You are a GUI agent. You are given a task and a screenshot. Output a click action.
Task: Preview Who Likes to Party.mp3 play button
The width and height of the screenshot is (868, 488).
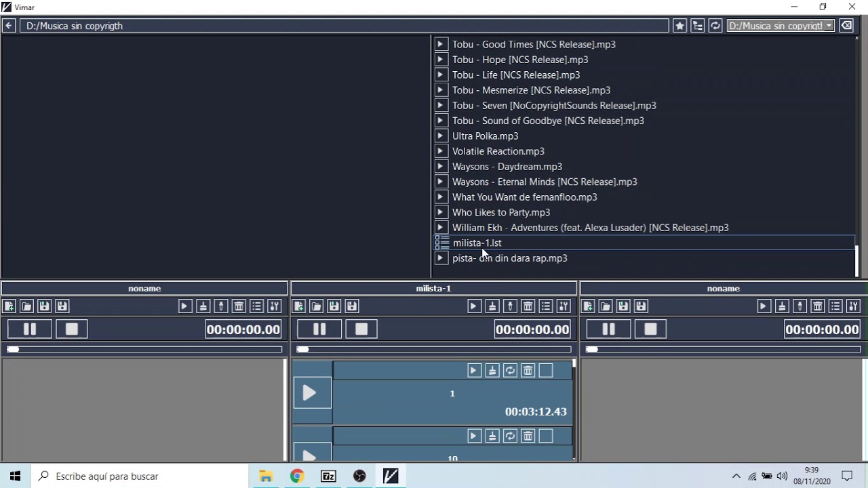[440, 212]
